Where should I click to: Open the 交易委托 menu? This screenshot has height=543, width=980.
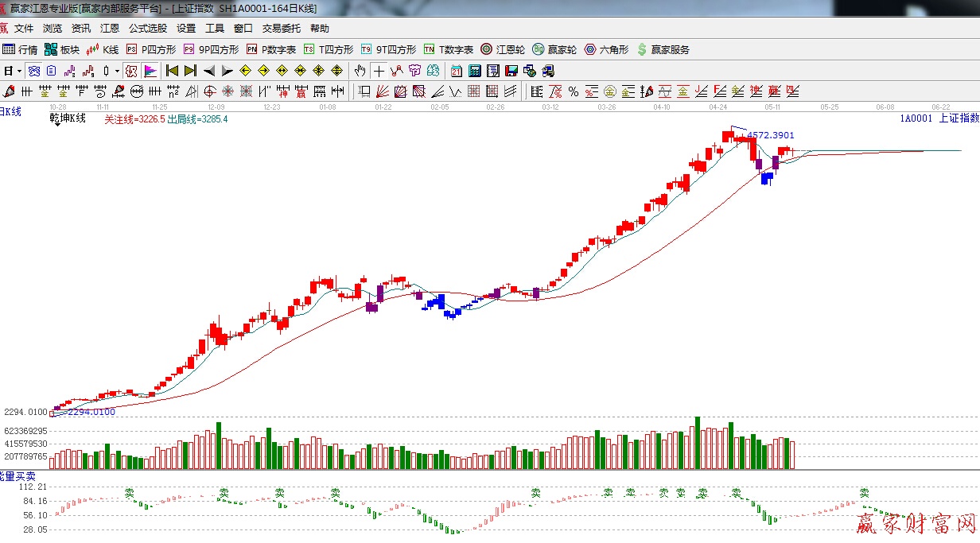pos(282,29)
